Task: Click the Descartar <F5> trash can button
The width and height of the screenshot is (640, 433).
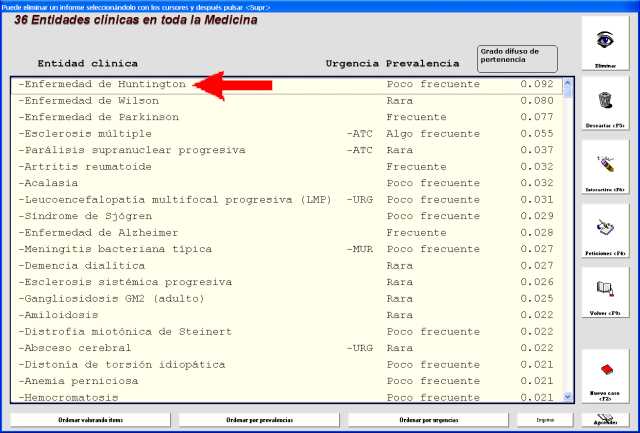Action: (605, 104)
